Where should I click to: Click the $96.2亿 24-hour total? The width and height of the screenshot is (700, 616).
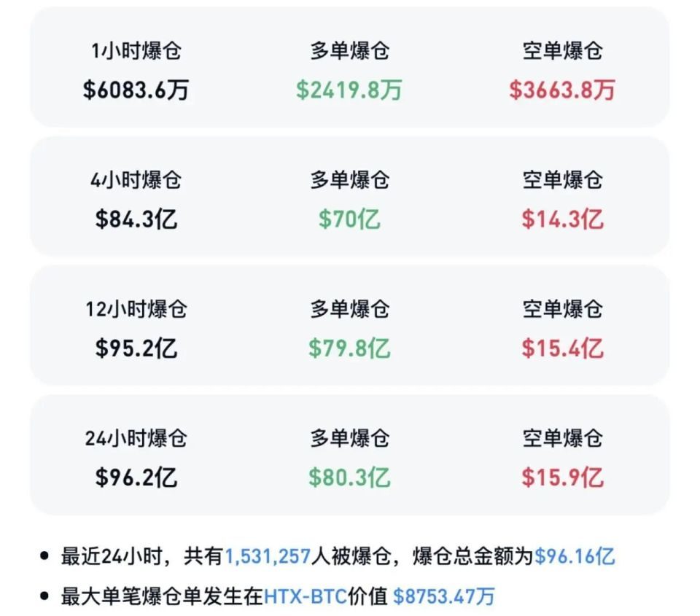point(136,478)
